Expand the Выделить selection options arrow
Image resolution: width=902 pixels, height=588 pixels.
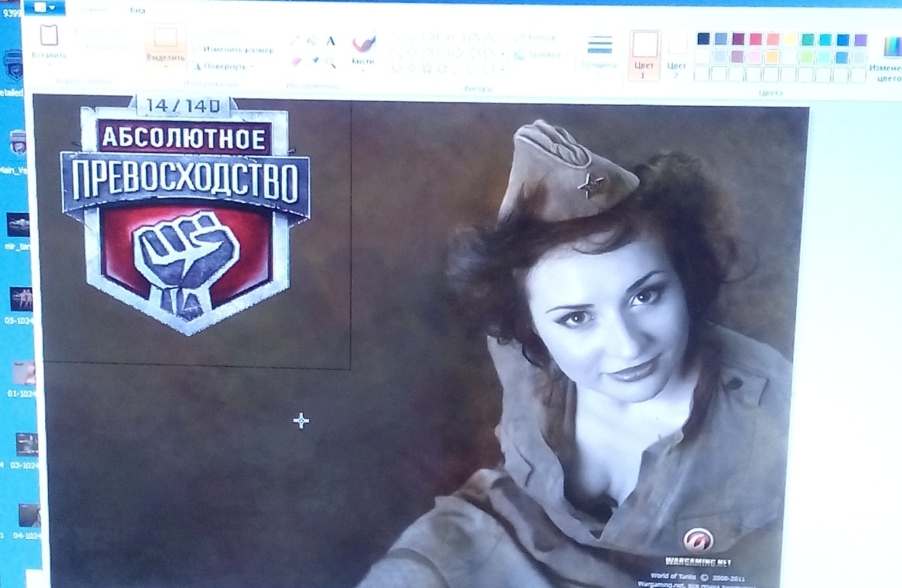[x=166, y=66]
